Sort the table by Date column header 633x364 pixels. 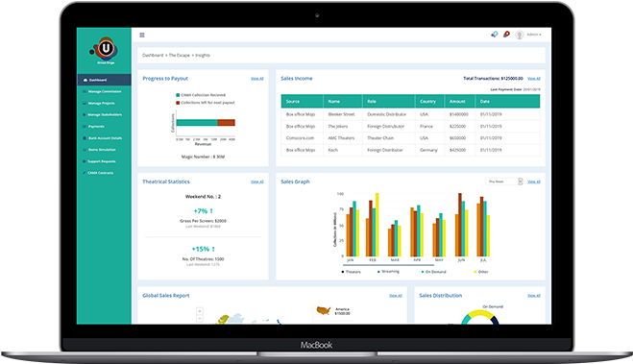507,101
